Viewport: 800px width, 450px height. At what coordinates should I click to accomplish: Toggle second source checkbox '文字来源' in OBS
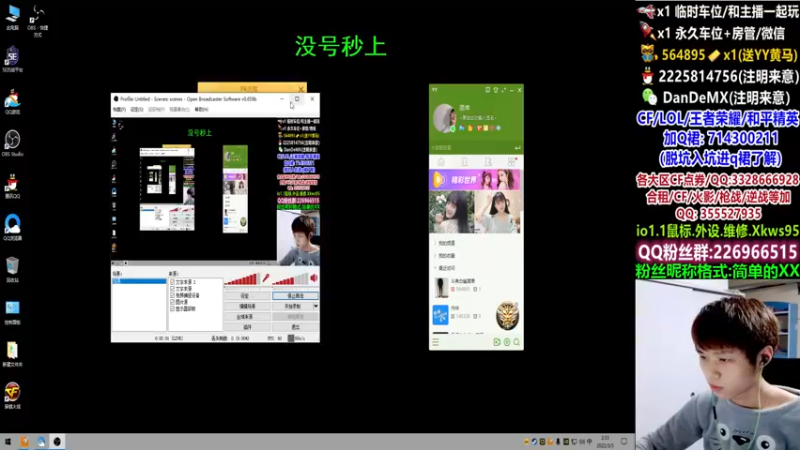172,288
